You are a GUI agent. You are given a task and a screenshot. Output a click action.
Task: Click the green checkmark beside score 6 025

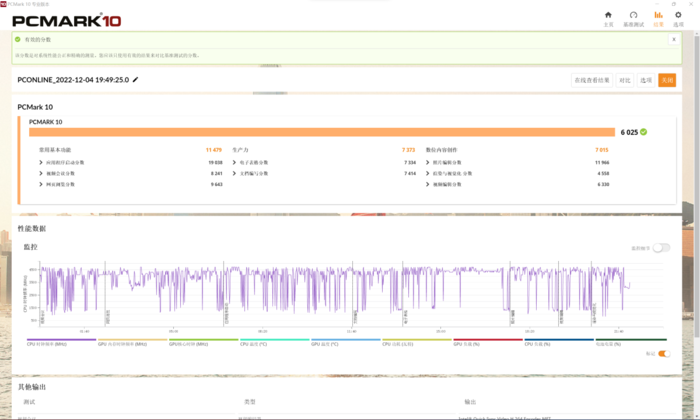643,132
